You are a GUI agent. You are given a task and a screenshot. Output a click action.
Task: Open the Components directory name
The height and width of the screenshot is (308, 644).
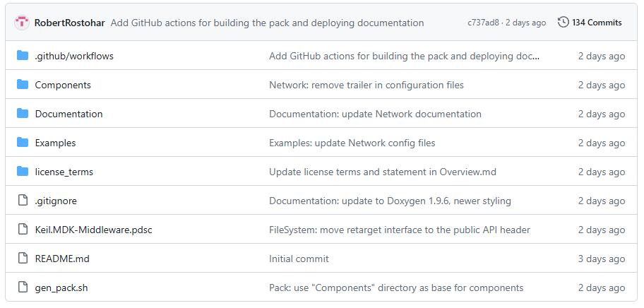tap(63, 85)
